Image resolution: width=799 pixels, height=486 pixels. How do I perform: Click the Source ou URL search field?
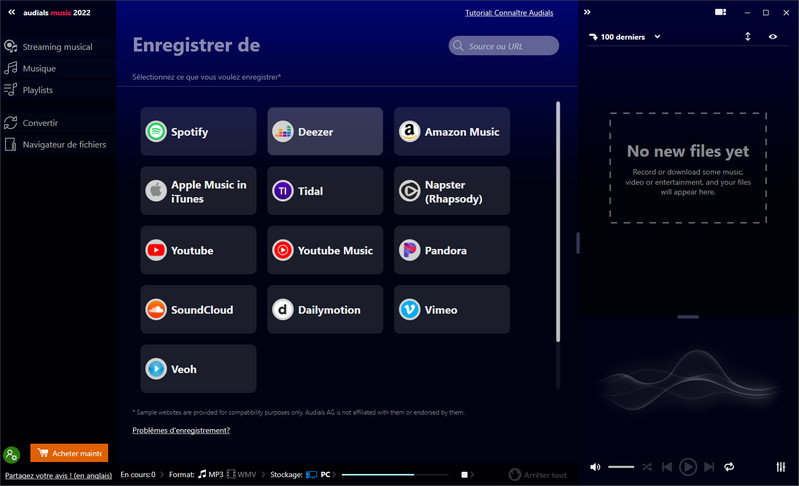pyautogui.click(x=503, y=46)
